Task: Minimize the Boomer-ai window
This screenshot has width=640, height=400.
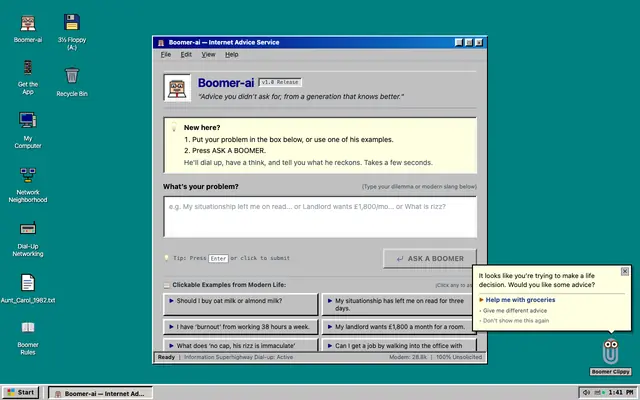Action: tap(459, 42)
